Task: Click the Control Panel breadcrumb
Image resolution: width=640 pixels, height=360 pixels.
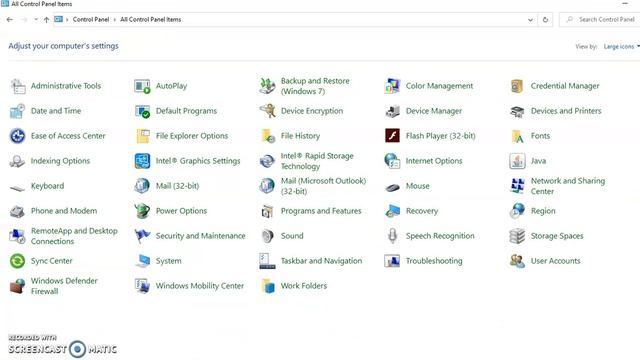Action: pos(91,20)
